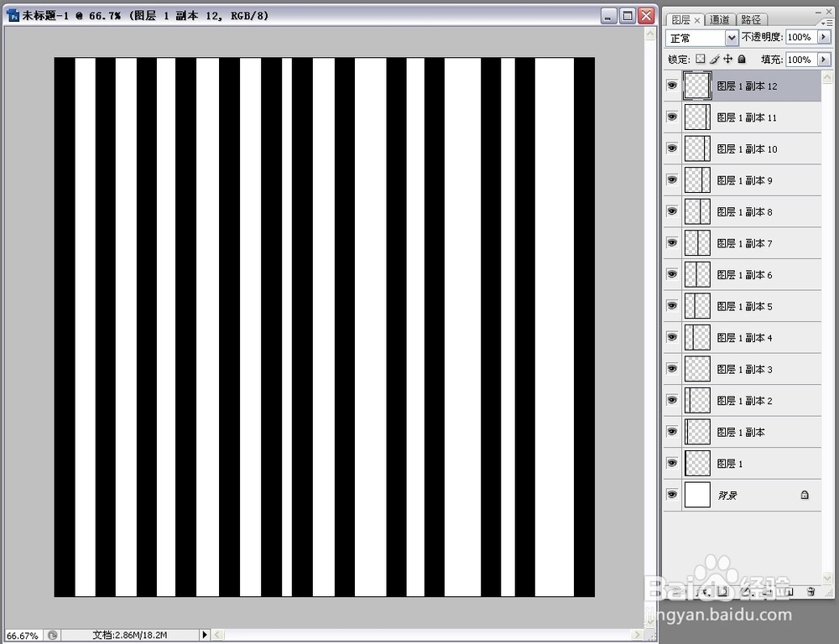Open the 不透明度 opacity slider arrow
The image size is (839, 644).
pos(824,38)
